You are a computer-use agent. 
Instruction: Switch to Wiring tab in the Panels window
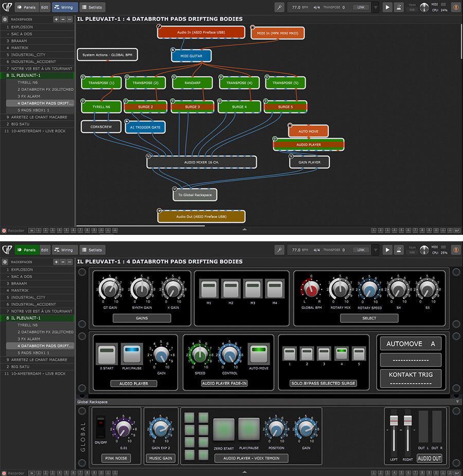coord(64,250)
